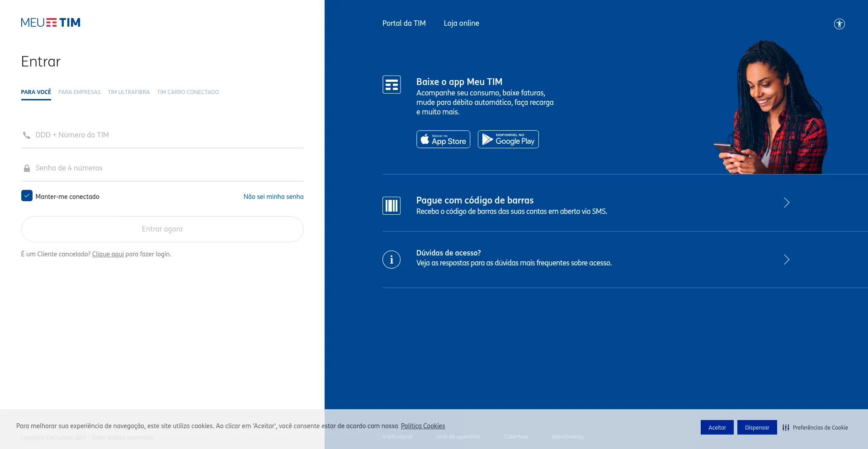Viewport: 868px width, 449px height.
Task: Dismiss cookies with Dispensar button
Action: (757, 427)
